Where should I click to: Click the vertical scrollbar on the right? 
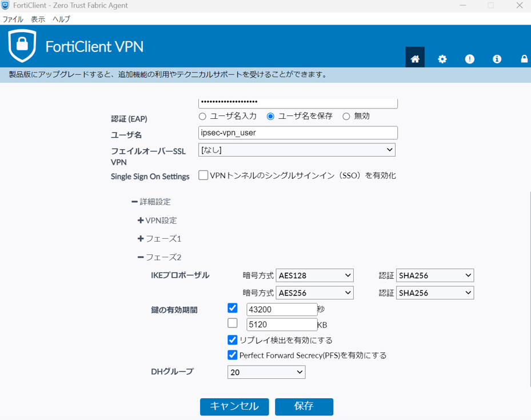[530, 289]
